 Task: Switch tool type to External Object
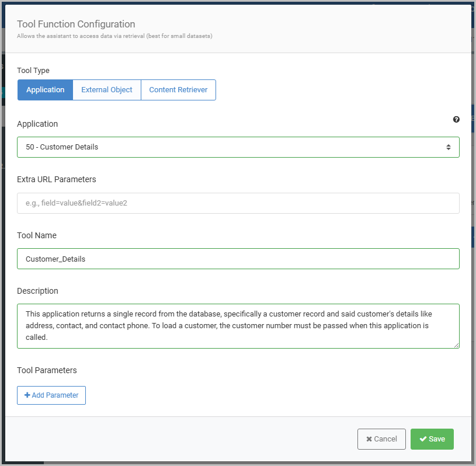pos(107,90)
